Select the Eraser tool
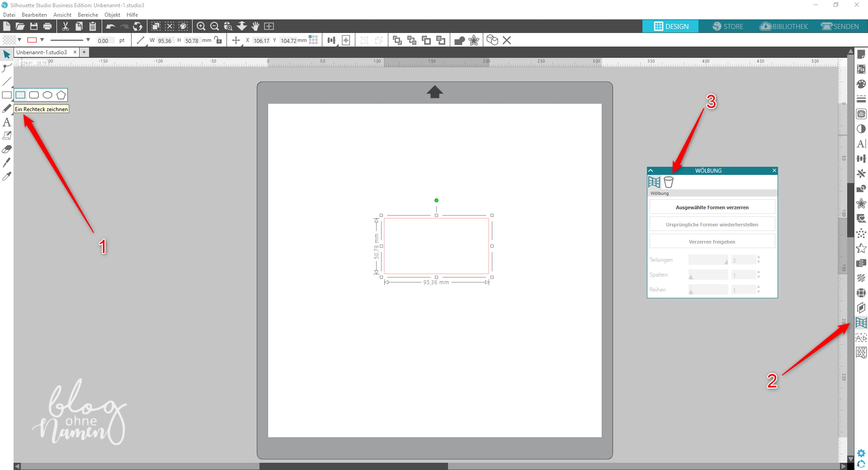The height and width of the screenshot is (470, 868). coord(6,149)
